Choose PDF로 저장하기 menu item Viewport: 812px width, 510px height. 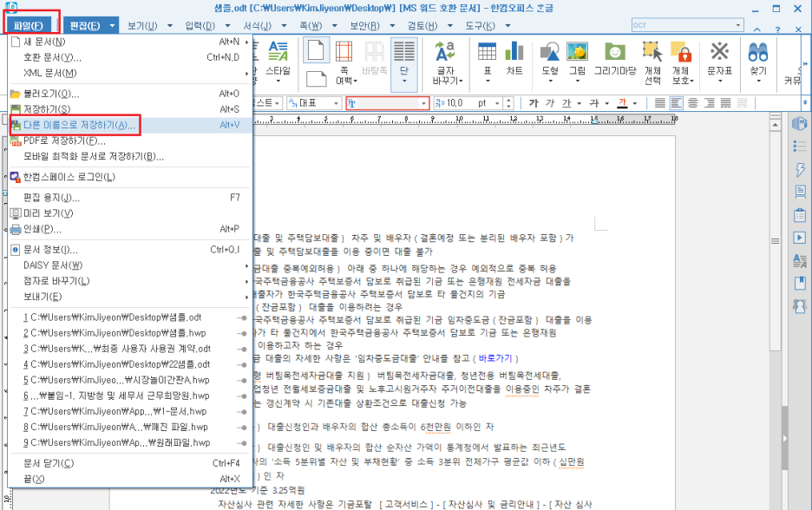coord(129,141)
